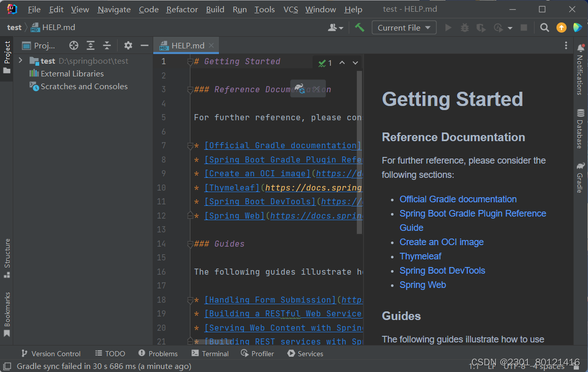Close the HELP.md editor tab
This screenshot has height=372, width=588.
(x=211, y=45)
